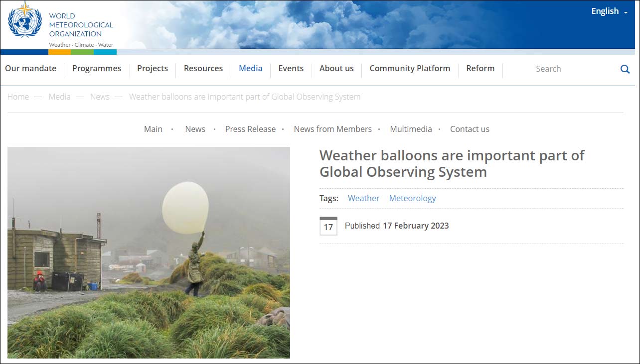Click the World Meteorological Organization title text
The width and height of the screenshot is (640, 364).
(81, 25)
